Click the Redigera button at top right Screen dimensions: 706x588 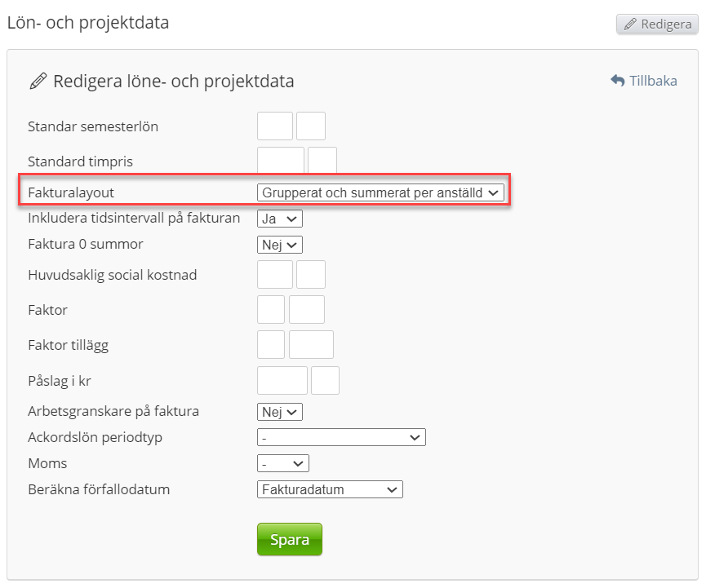(657, 24)
